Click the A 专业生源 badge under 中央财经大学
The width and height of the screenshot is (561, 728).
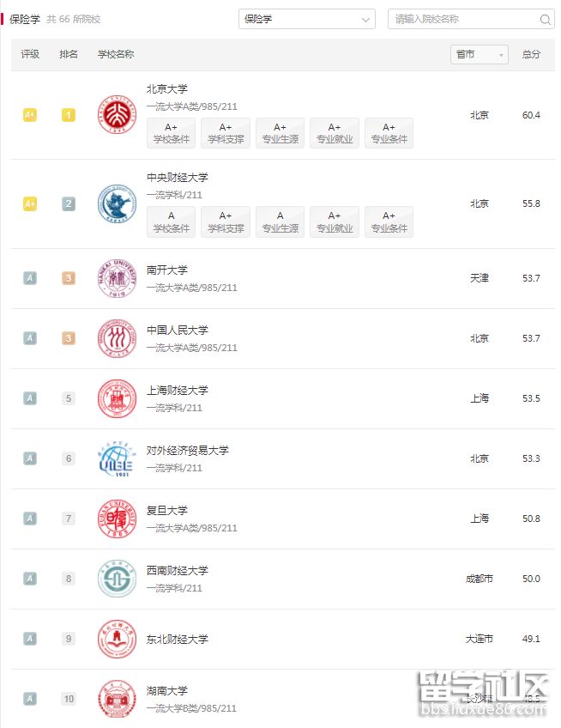click(280, 221)
